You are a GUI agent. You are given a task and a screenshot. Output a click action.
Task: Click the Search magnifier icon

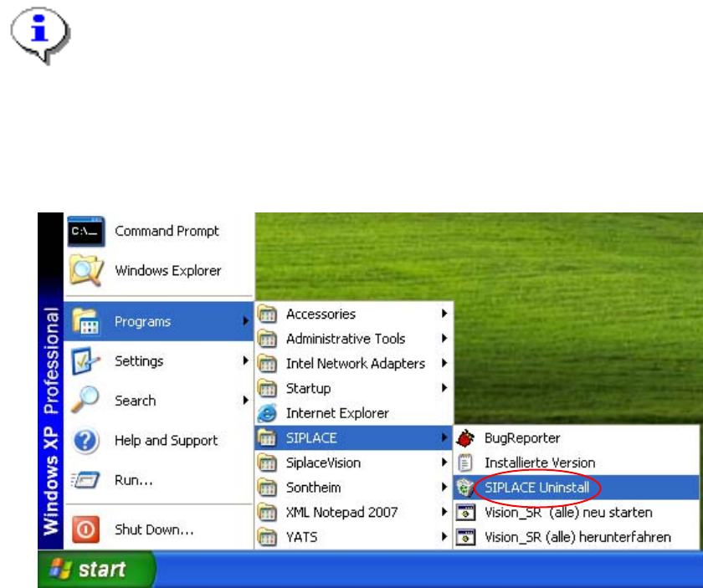click(x=85, y=400)
